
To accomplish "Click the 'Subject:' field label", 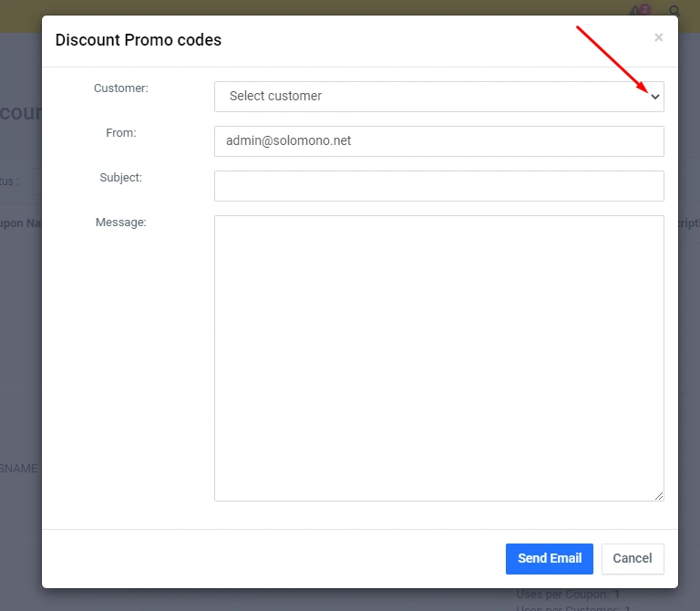I will pos(120,178).
